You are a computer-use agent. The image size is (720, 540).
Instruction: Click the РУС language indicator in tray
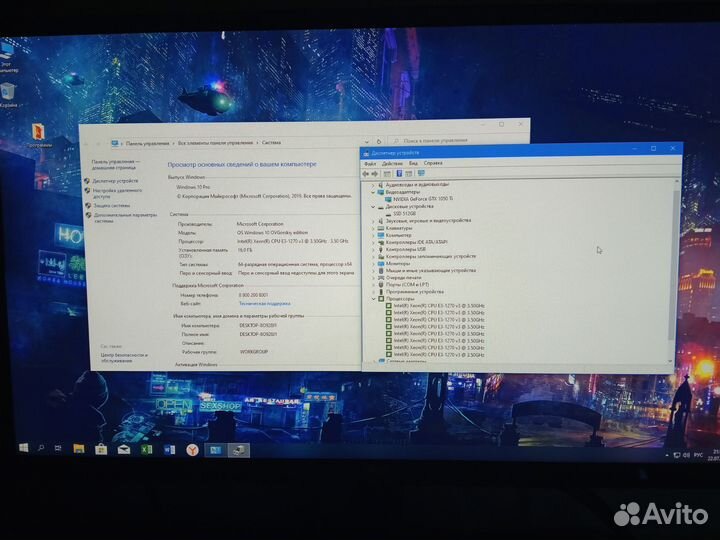coord(698,455)
